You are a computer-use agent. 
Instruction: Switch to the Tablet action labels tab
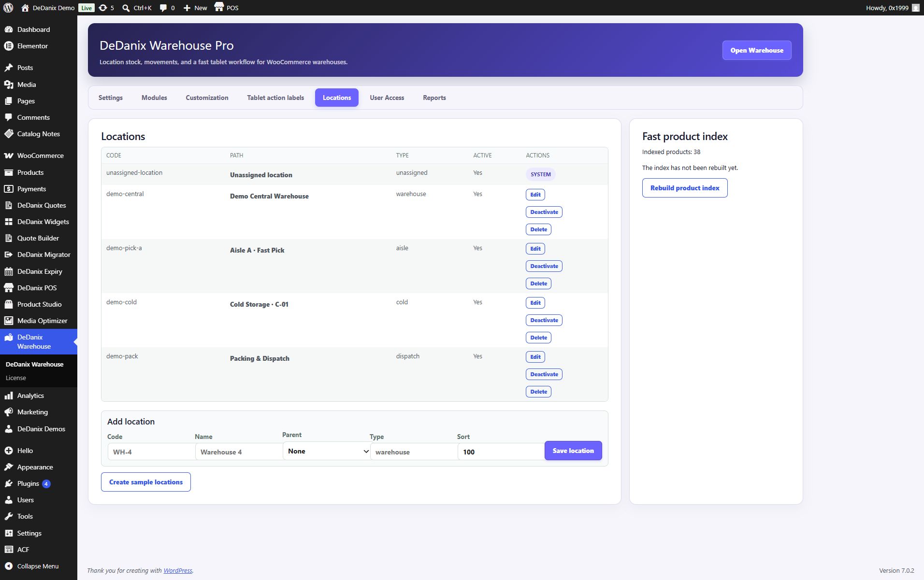tap(275, 98)
